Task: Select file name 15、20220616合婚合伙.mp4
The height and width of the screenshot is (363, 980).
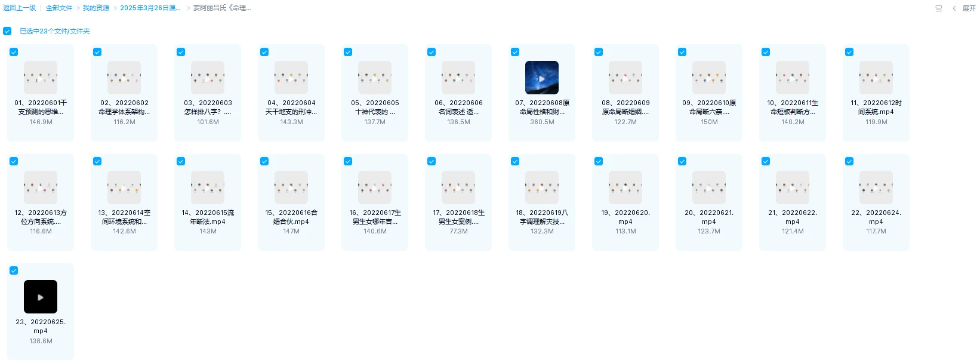Action: coord(291,217)
